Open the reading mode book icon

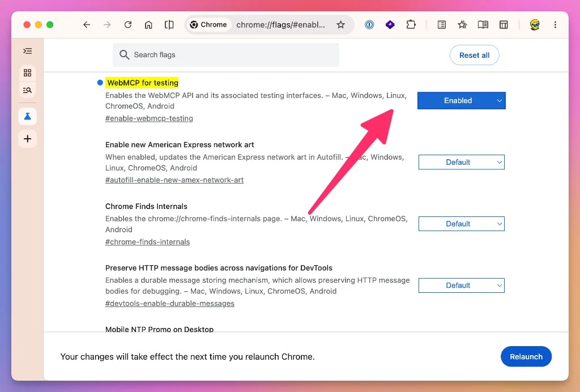pyautogui.click(x=483, y=25)
